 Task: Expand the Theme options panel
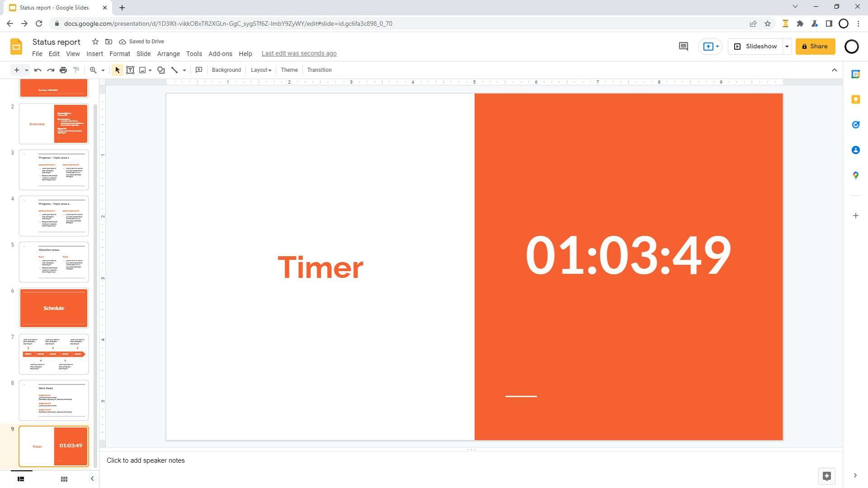point(289,70)
